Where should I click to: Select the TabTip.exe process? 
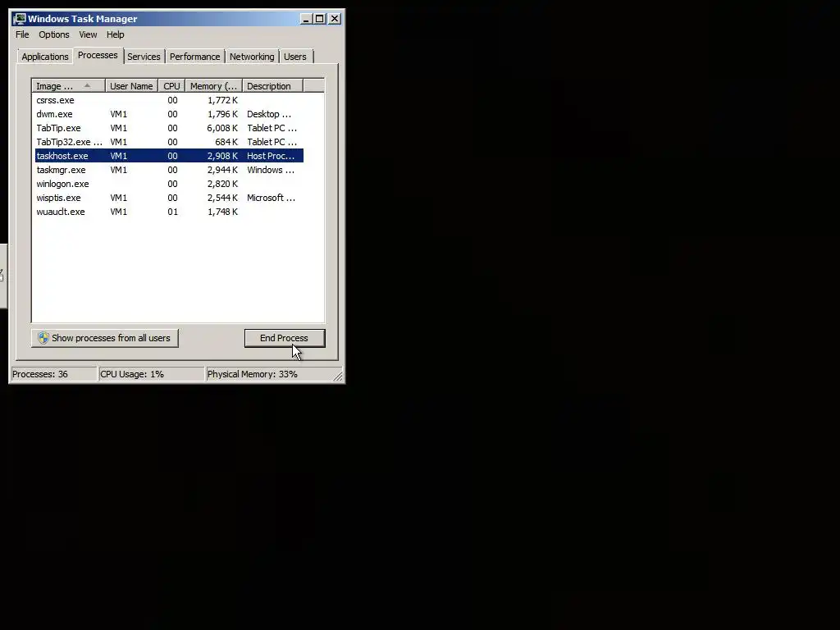click(x=169, y=128)
